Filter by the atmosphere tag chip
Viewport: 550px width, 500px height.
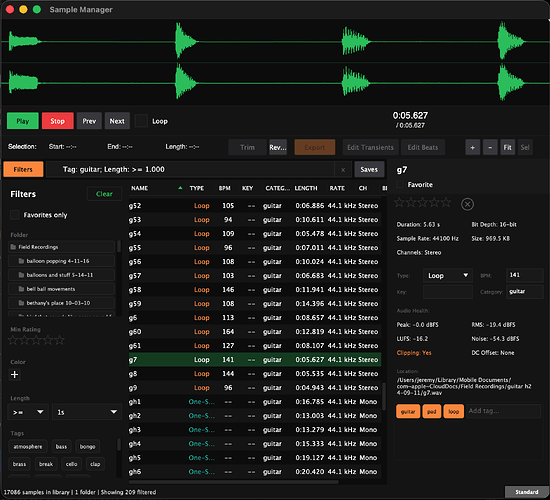pyautogui.click(x=28, y=446)
